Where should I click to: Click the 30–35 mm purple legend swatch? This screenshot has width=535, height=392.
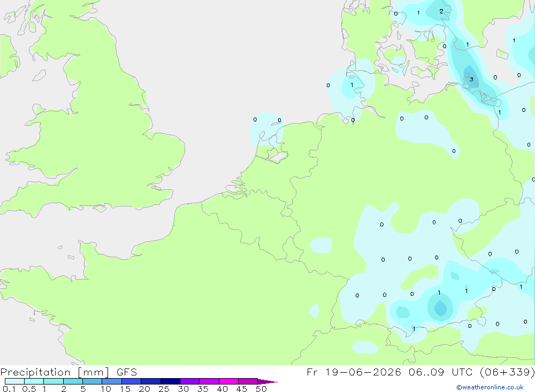190,381
